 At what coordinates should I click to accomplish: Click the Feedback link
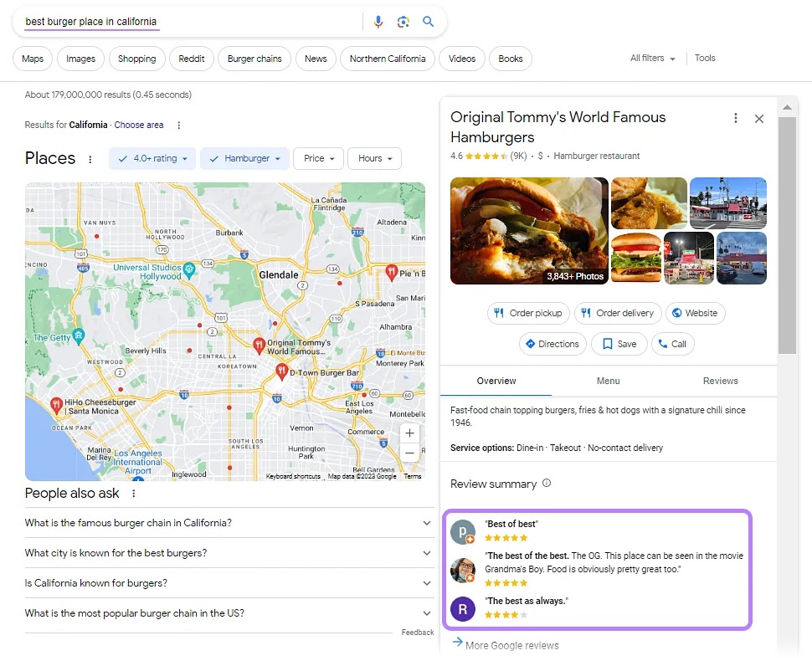tap(418, 633)
